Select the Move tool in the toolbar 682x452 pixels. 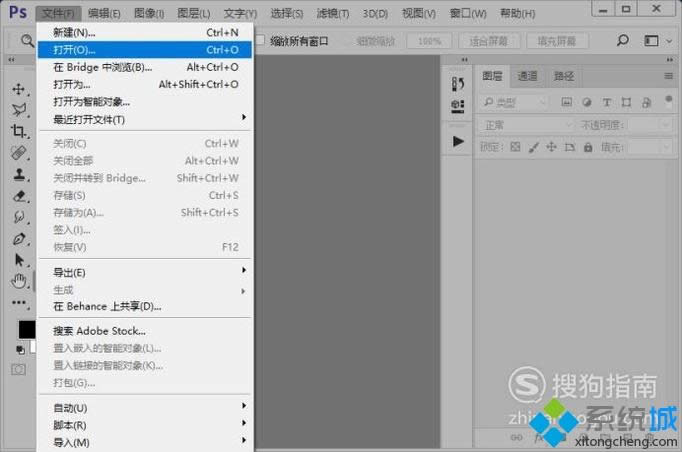click(x=18, y=89)
